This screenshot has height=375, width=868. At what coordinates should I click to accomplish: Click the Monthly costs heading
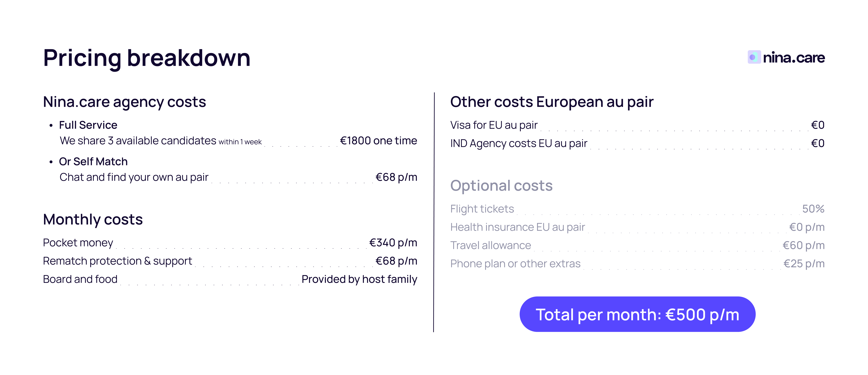[93, 220]
